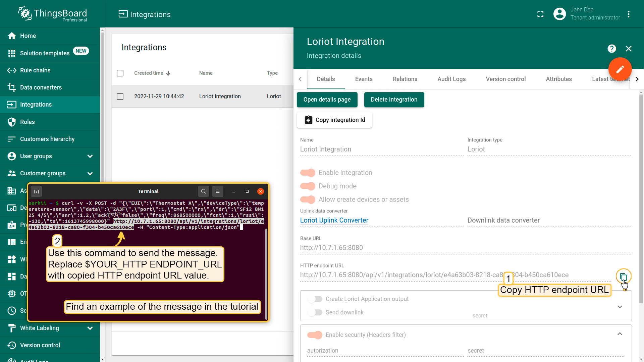Click the ThingsBoard logo
This screenshot has width=644, height=362.
pyautogui.click(x=53, y=14)
